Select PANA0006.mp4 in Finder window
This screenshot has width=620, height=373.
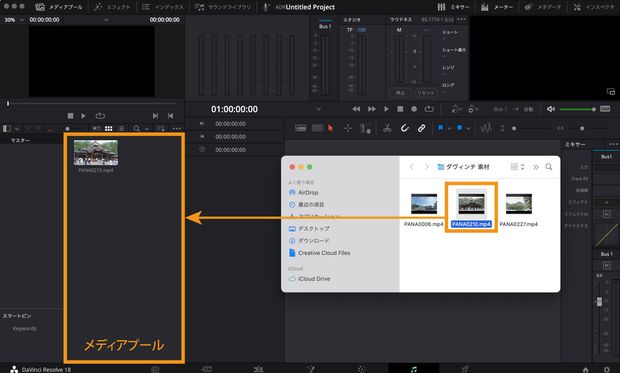(423, 210)
